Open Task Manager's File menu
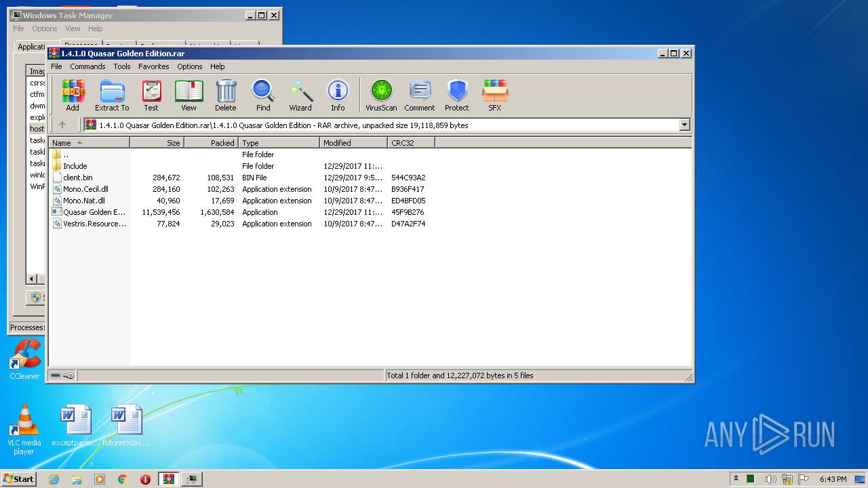 point(18,28)
